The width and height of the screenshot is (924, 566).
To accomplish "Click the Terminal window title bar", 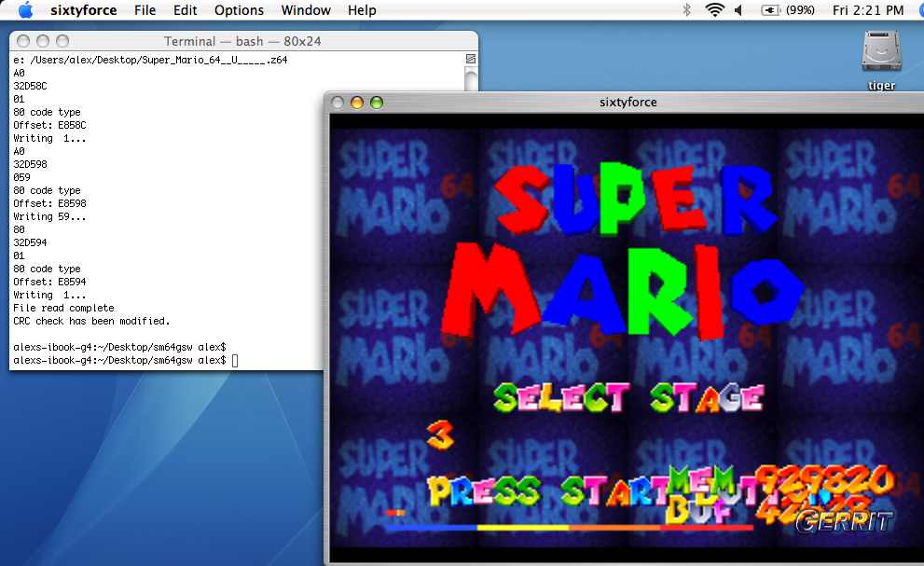I will pos(242,41).
